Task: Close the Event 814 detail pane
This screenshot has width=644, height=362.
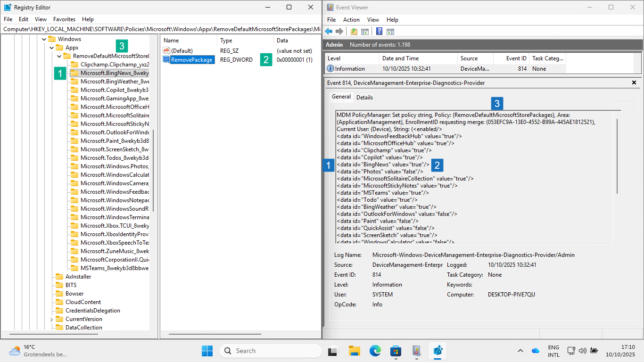Action: coord(634,82)
